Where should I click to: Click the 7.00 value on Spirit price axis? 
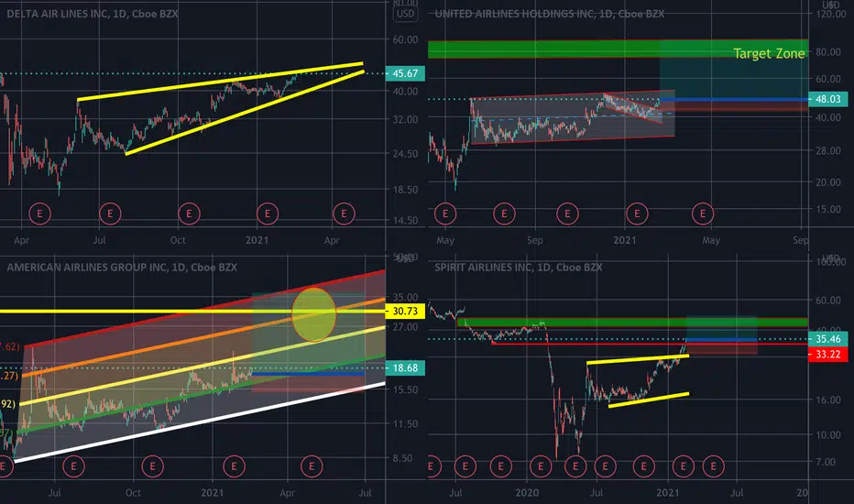click(x=826, y=462)
